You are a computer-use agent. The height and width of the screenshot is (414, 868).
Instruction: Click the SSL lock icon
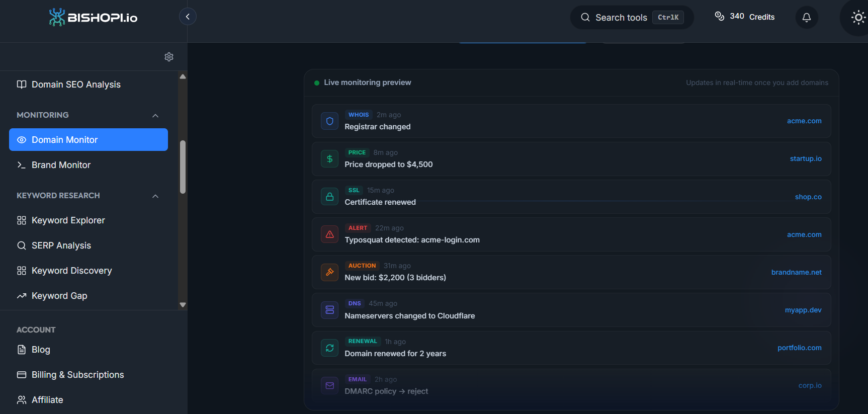pos(330,197)
